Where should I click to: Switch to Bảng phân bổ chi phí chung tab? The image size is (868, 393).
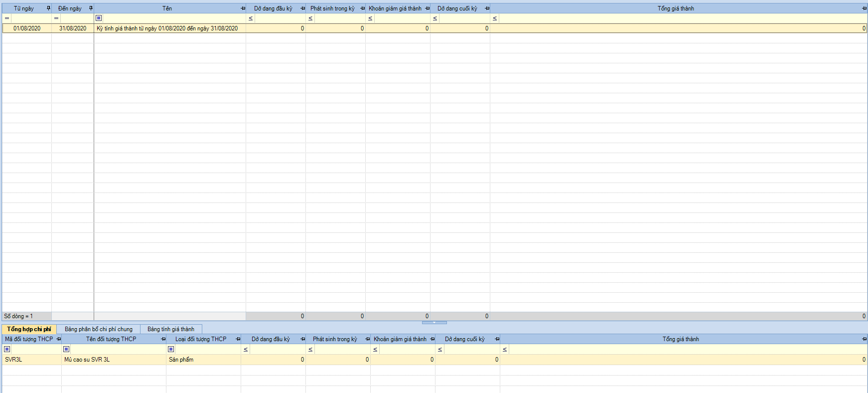pos(99,329)
